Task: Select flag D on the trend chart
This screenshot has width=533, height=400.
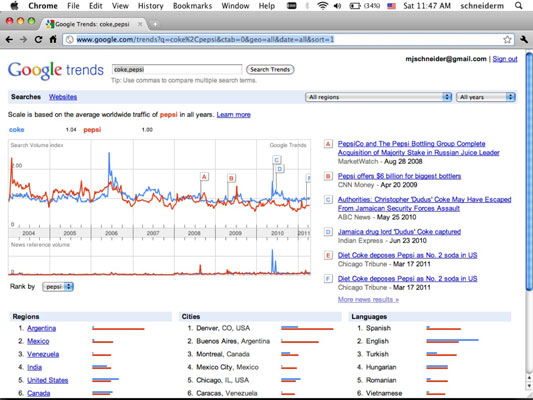Action: [280, 169]
